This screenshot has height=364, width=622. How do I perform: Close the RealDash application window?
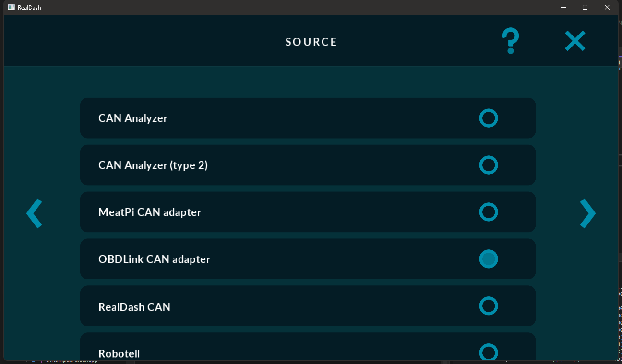[607, 7]
